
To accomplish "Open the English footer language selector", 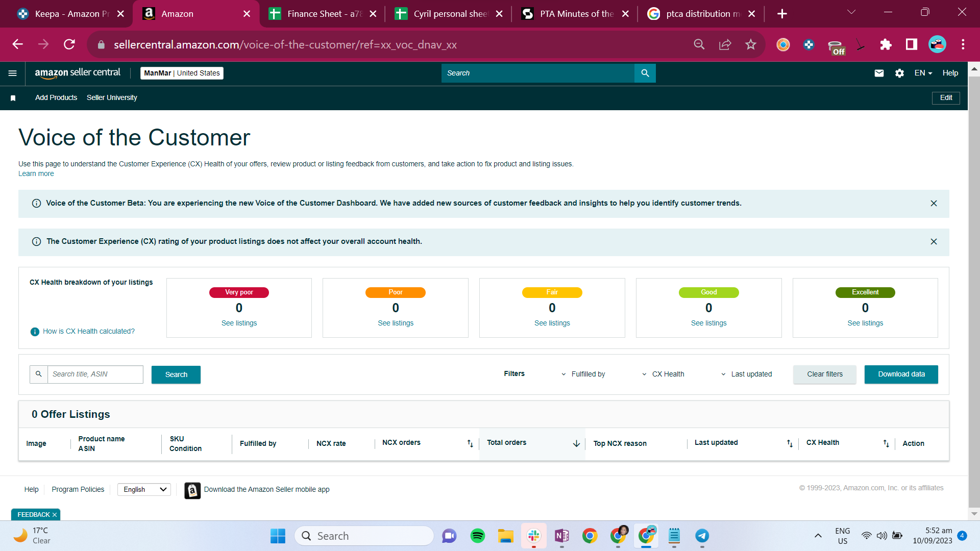I will [144, 490].
